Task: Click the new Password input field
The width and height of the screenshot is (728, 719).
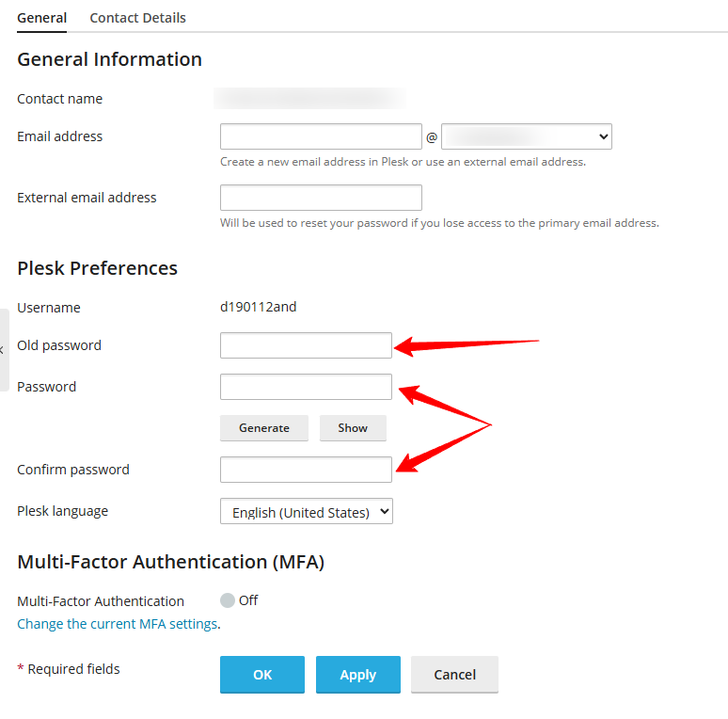Action: [x=306, y=387]
